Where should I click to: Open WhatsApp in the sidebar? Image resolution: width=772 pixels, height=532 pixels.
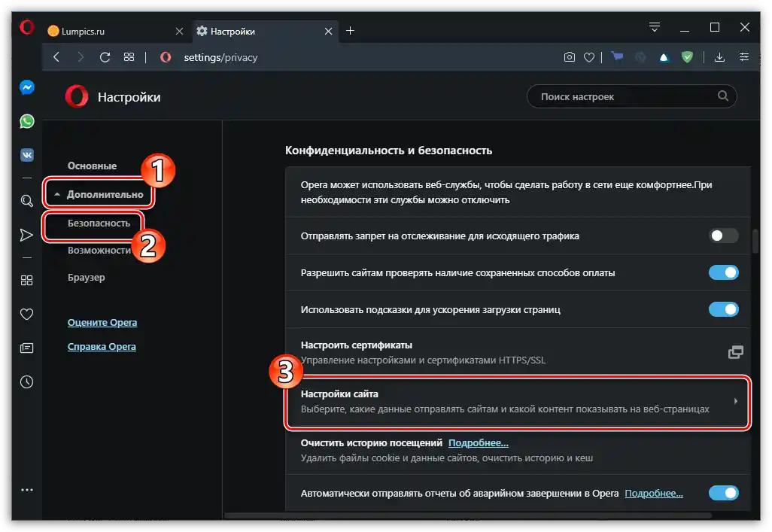click(27, 121)
